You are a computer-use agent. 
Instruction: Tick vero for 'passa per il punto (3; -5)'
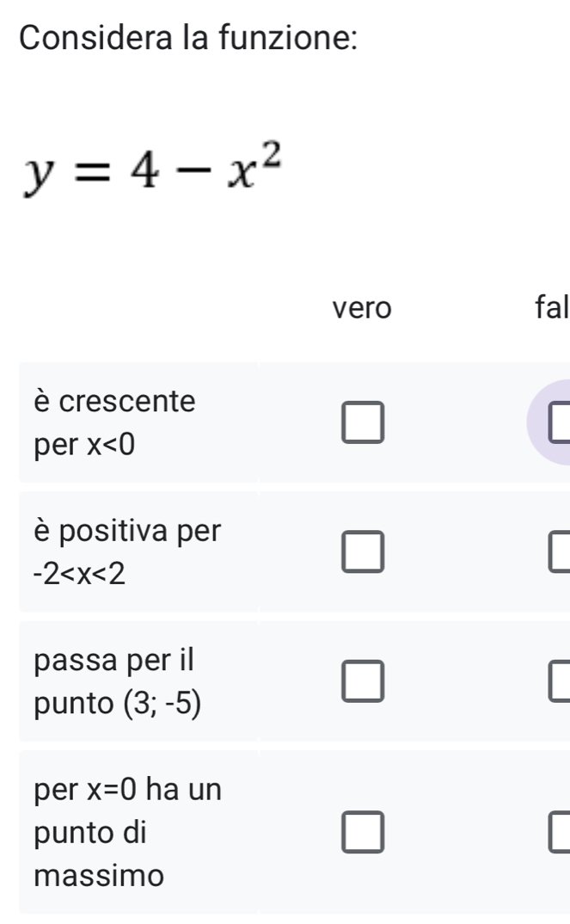[x=362, y=681]
